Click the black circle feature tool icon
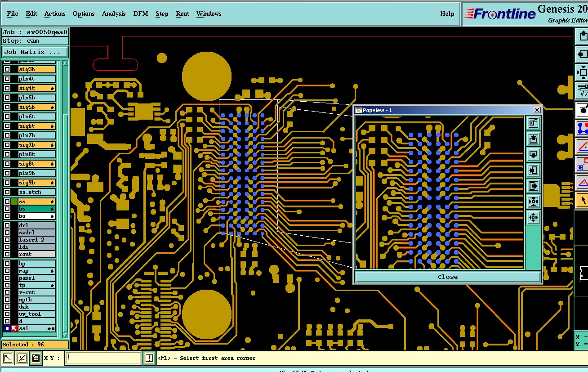588x372 pixels. (x=583, y=110)
